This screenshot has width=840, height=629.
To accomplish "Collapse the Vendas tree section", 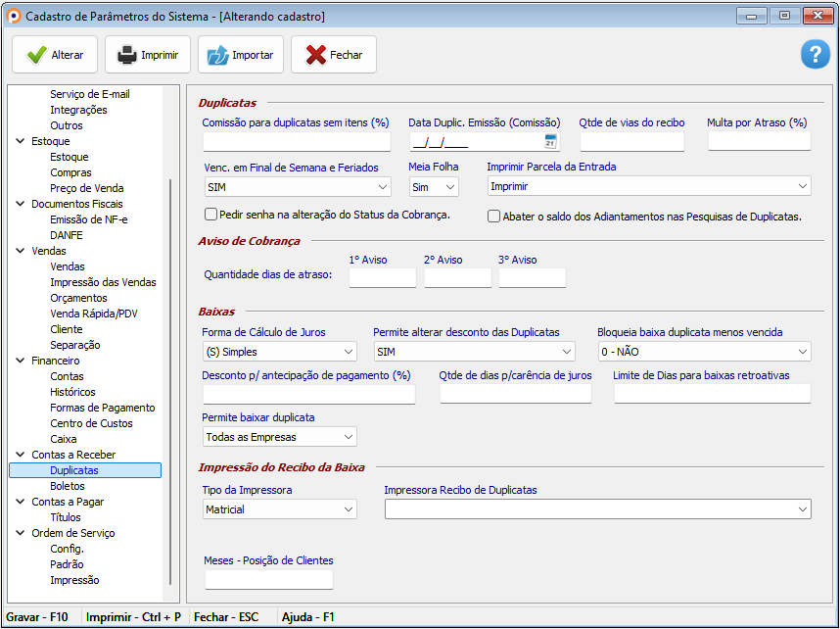I will 21,251.
